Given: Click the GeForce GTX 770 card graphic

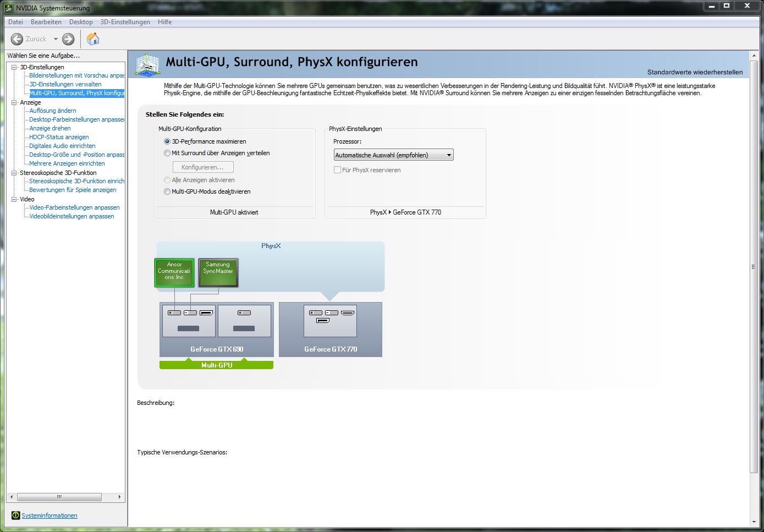Looking at the screenshot, I should click(x=331, y=329).
